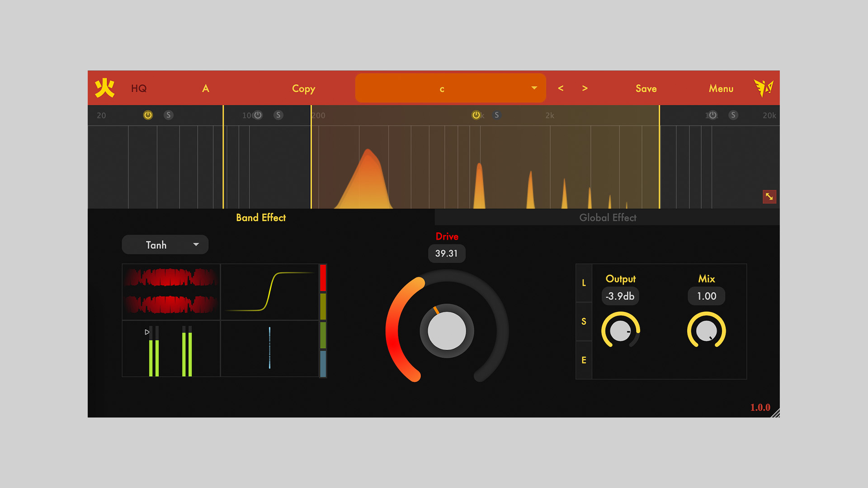
Task: Click the window resize grip corner
Action: [x=775, y=413]
